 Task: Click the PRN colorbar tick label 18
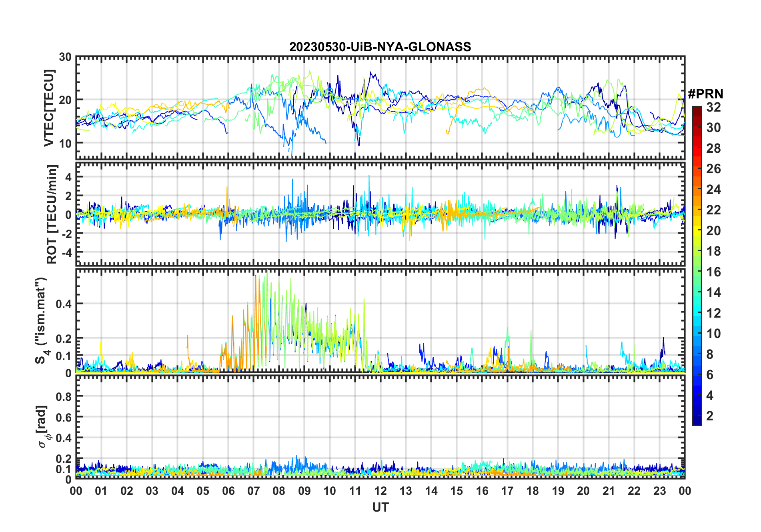point(713,251)
